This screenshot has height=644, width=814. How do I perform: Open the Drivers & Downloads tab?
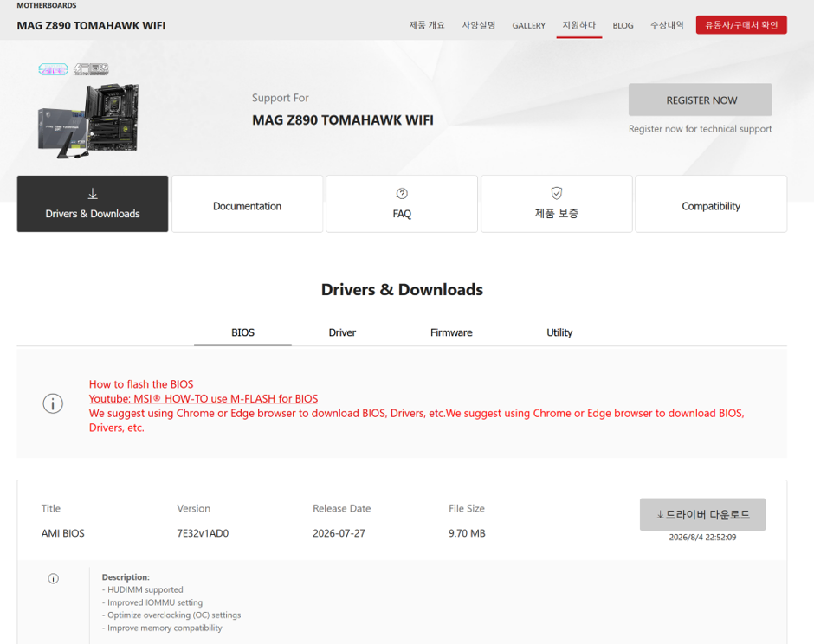tap(93, 204)
